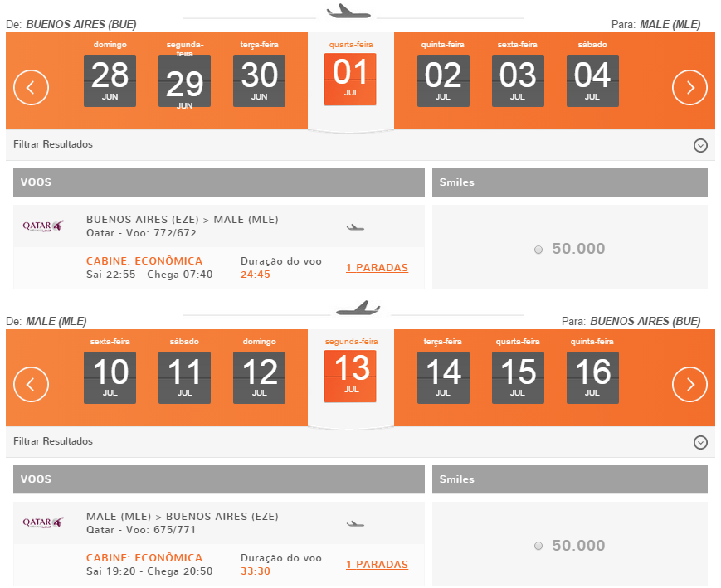Click previous dates arrow for outbound flight
The width and height of the screenshot is (721, 588).
(31, 87)
